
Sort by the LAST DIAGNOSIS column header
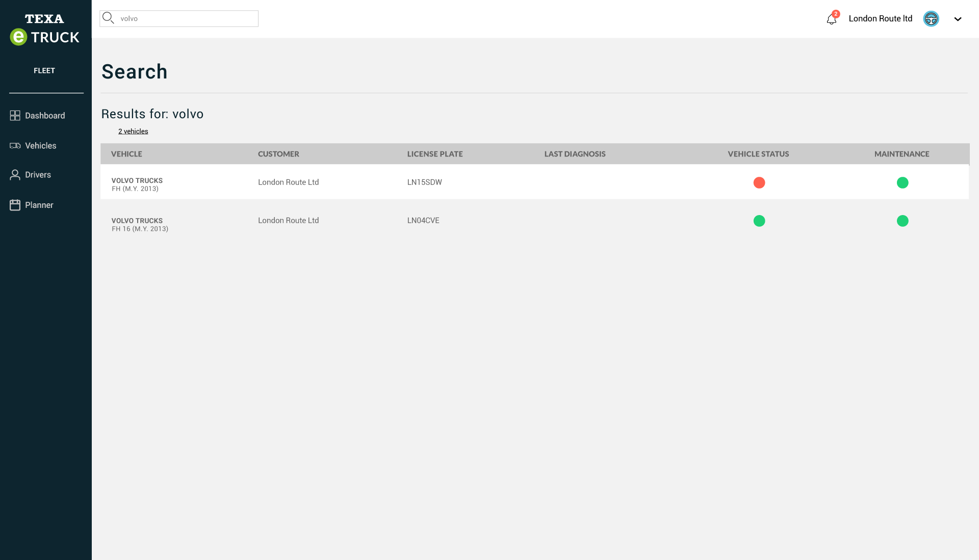[575, 154]
